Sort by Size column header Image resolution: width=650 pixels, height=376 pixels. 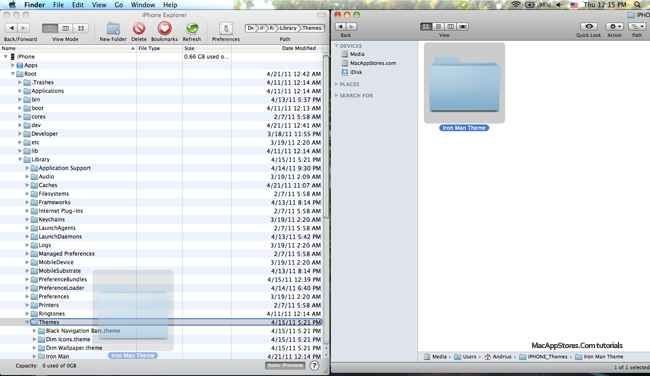[x=207, y=48]
